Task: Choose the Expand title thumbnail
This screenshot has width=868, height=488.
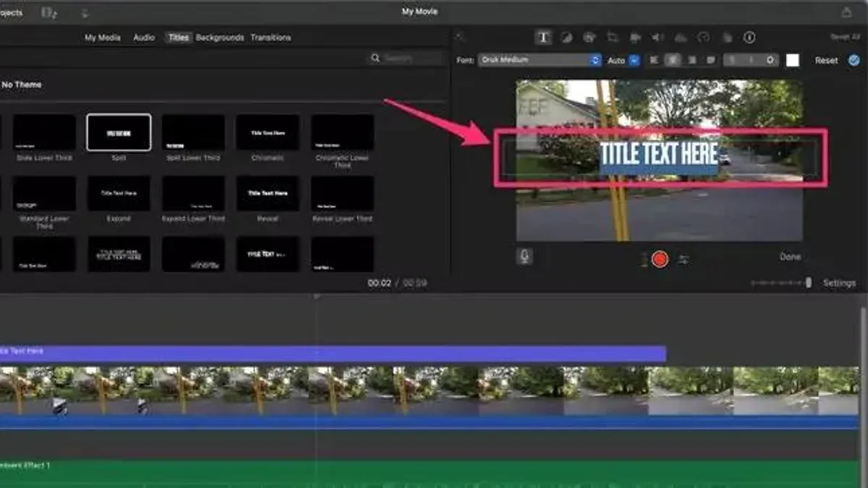Action: (x=119, y=194)
